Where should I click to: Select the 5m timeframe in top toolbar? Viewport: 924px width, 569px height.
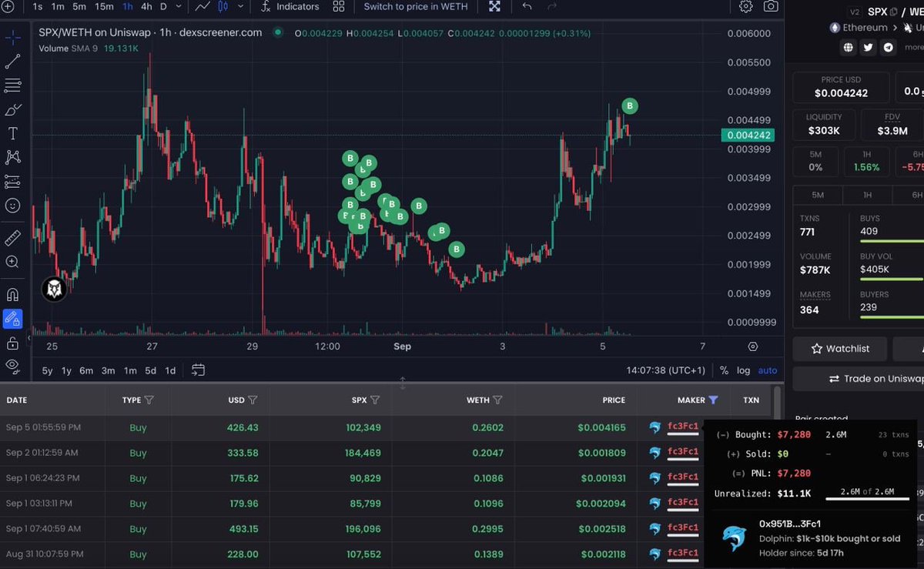pyautogui.click(x=79, y=7)
